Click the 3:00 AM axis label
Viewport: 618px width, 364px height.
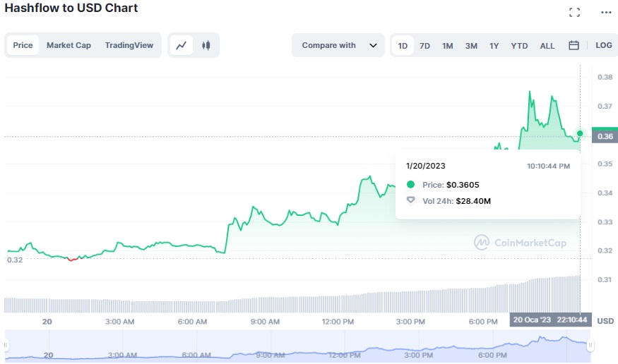click(119, 322)
